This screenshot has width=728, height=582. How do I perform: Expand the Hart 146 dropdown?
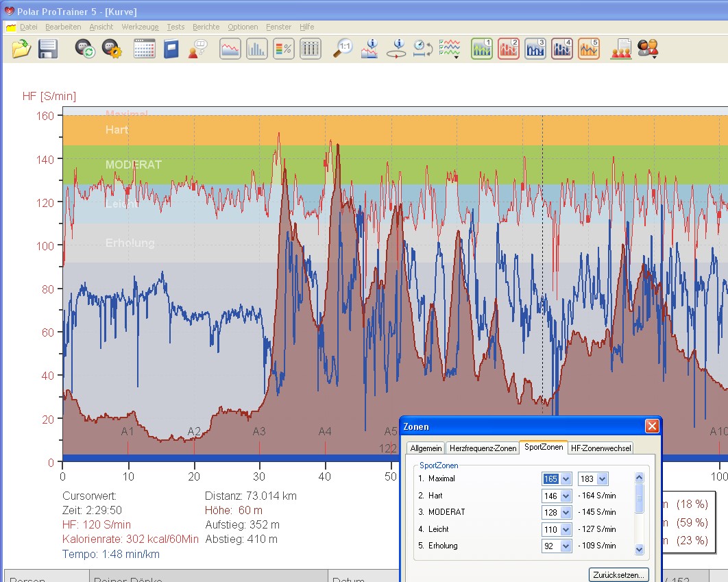click(566, 496)
